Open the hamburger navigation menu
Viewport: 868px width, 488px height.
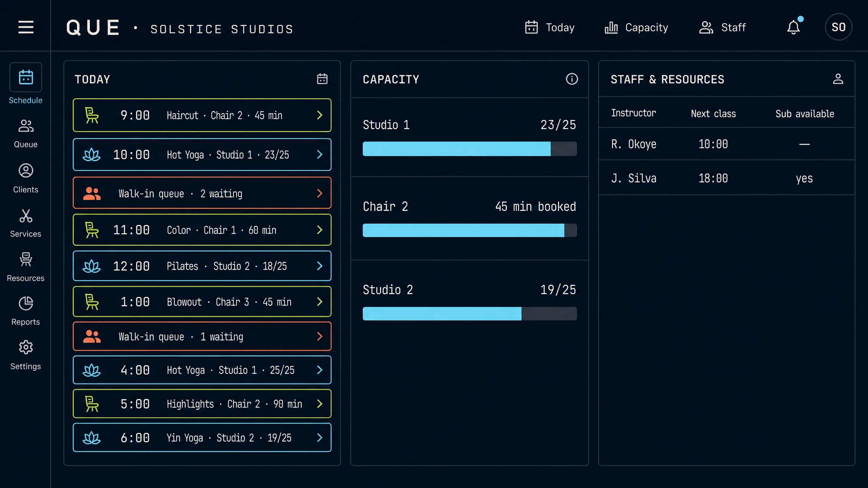[26, 27]
